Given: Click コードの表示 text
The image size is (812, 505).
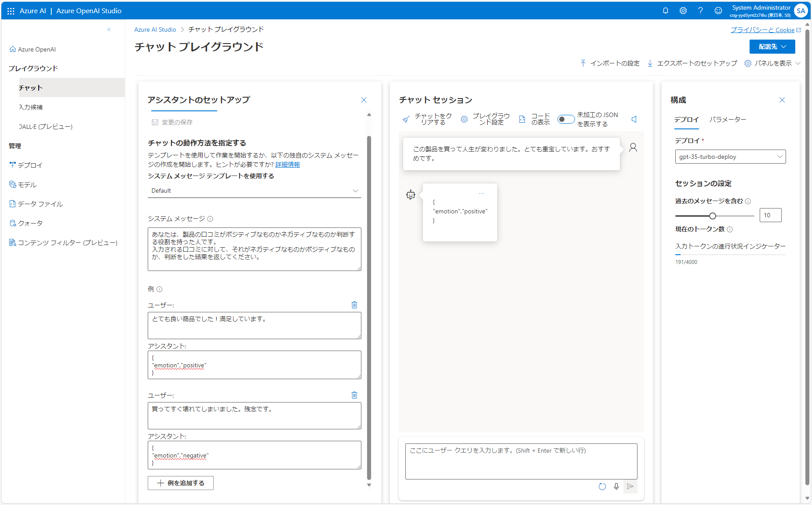Looking at the screenshot, I should (x=540, y=119).
